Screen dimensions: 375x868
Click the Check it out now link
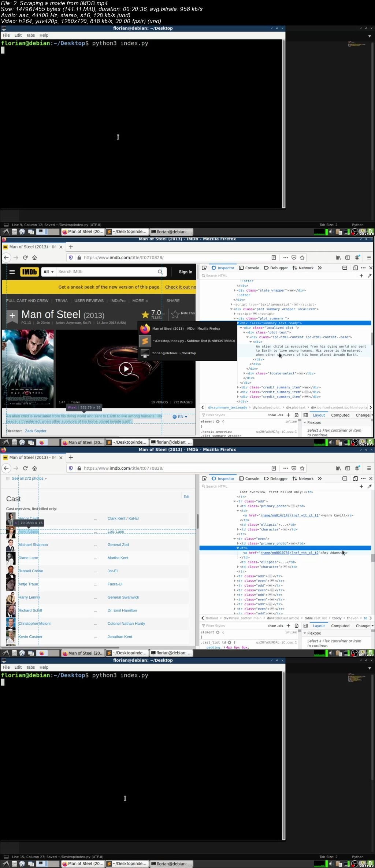[181, 287]
